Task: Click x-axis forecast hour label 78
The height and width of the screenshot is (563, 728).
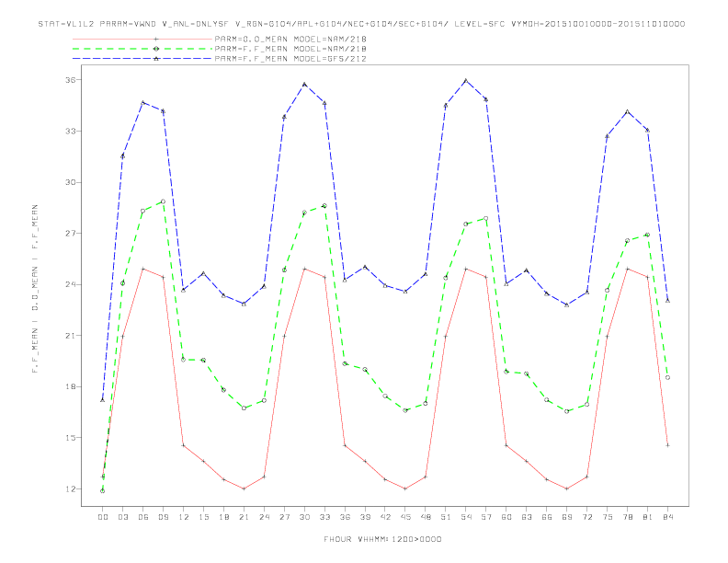Action: pos(627,517)
